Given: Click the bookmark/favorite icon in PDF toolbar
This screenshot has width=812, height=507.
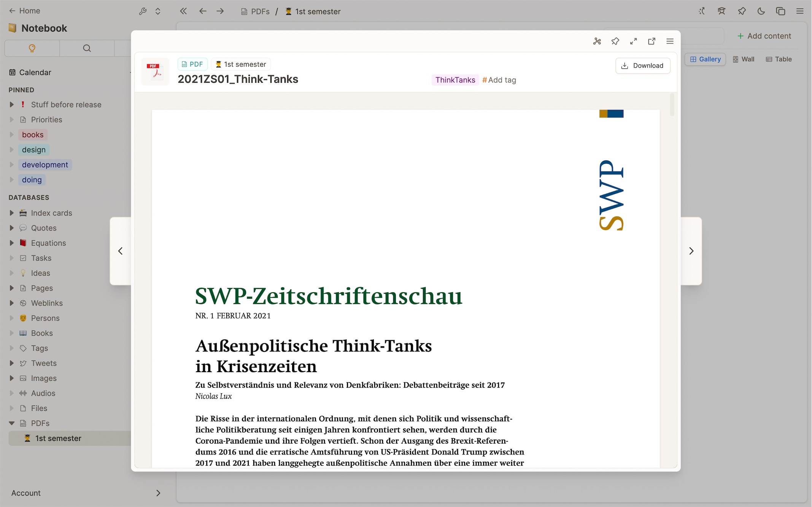Looking at the screenshot, I should (x=614, y=41).
